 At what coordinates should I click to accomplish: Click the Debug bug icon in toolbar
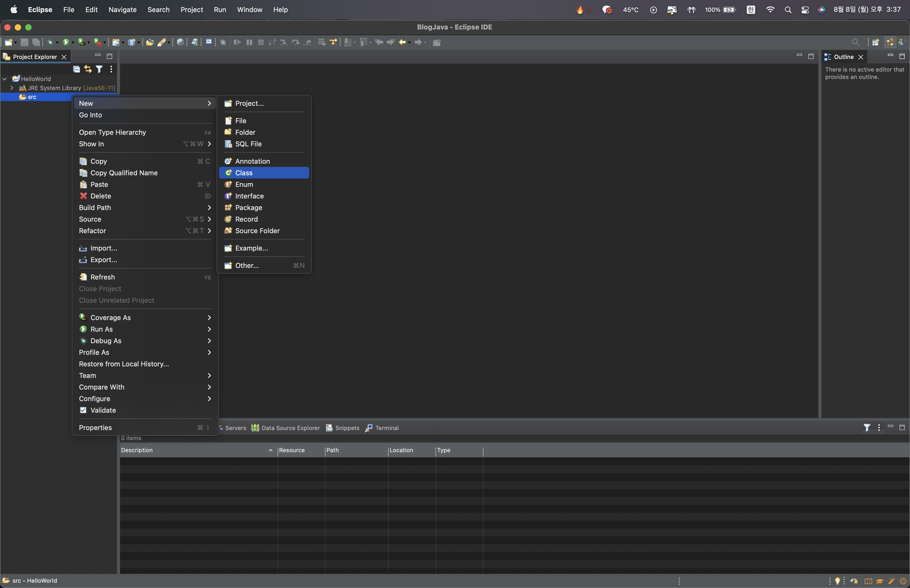click(x=50, y=42)
